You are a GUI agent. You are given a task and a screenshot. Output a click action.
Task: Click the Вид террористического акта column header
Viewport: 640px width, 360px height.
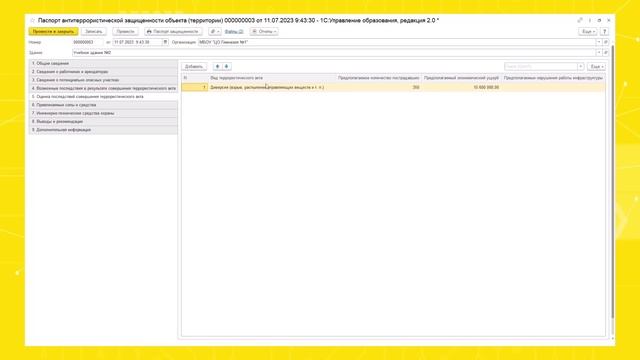pyautogui.click(x=271, y=78)
